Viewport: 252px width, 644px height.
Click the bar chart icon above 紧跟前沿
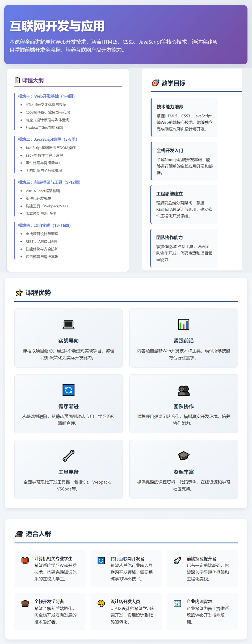[x=184, y=324]
